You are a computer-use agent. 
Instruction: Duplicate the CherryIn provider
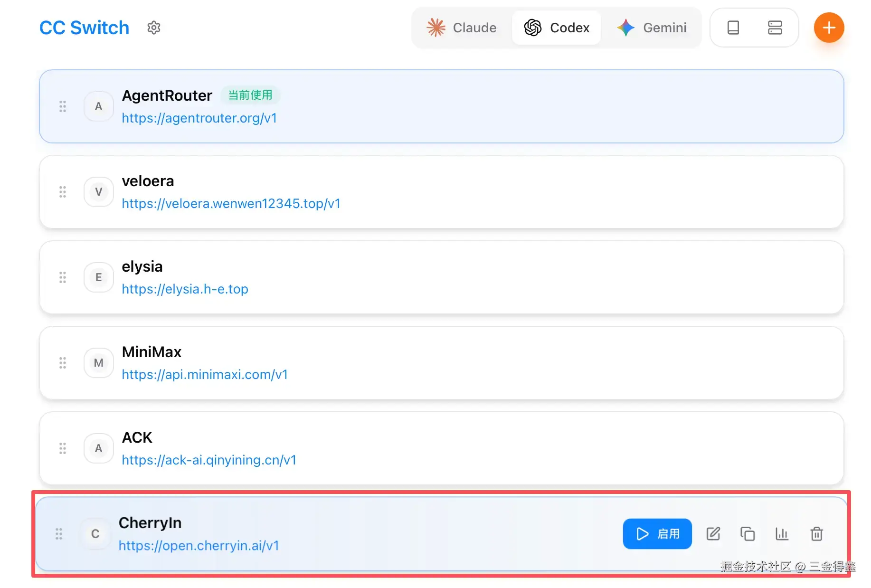(748, 534)
